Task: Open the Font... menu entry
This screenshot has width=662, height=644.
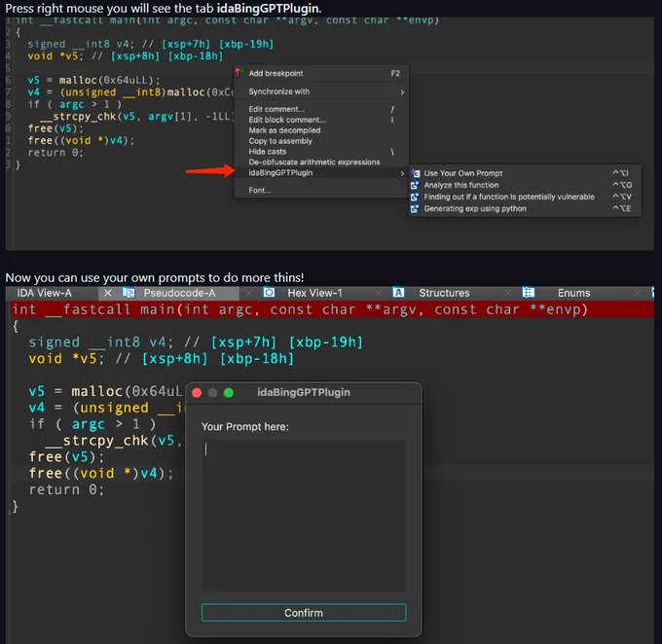Action: click(321, 191)
